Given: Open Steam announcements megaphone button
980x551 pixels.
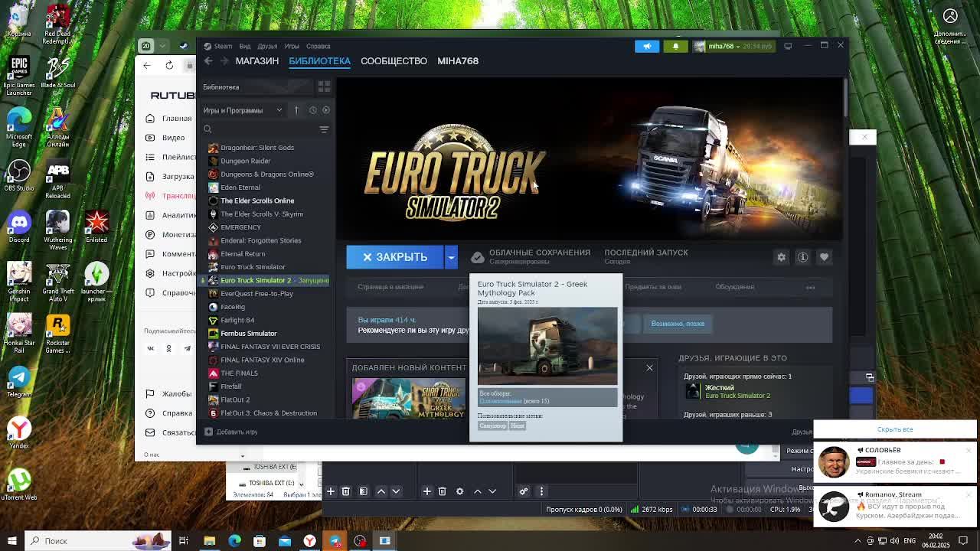Looking at the screenshot, I should pyautogui.click(x=647, y=46).
